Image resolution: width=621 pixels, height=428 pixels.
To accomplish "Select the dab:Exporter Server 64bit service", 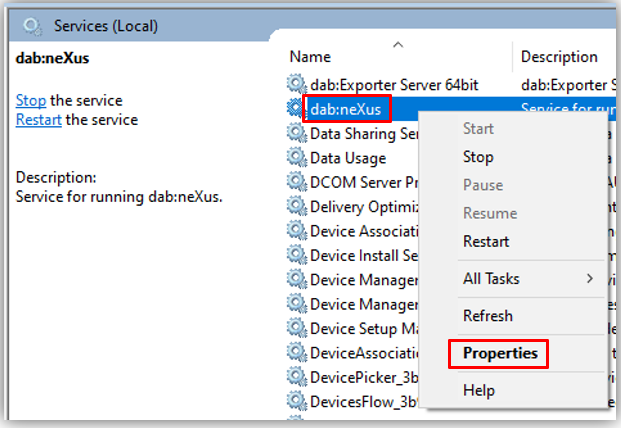I will [x=394, y=85].
